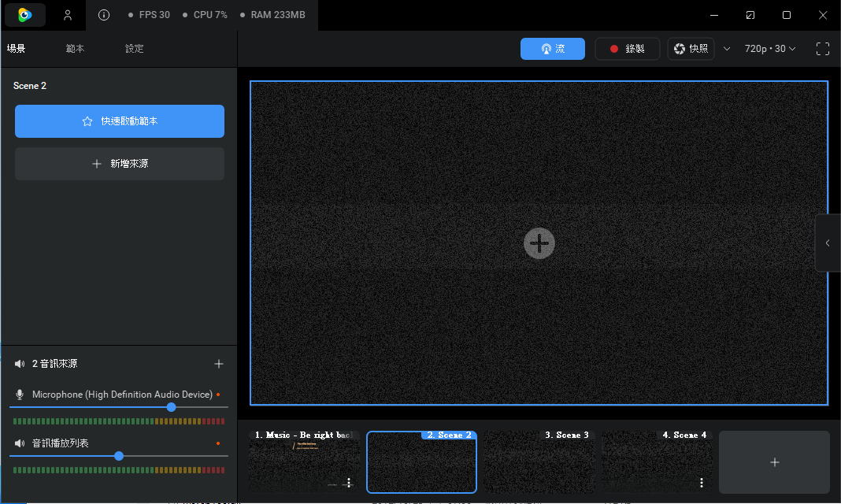Click the info circle icon
This screenshot has width=841, height=504.
(104, 15)
